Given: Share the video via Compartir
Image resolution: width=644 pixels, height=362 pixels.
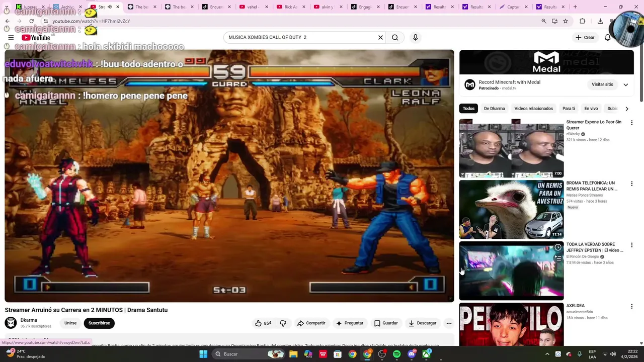Looking at the screenshot, I should tap(311, 323).
